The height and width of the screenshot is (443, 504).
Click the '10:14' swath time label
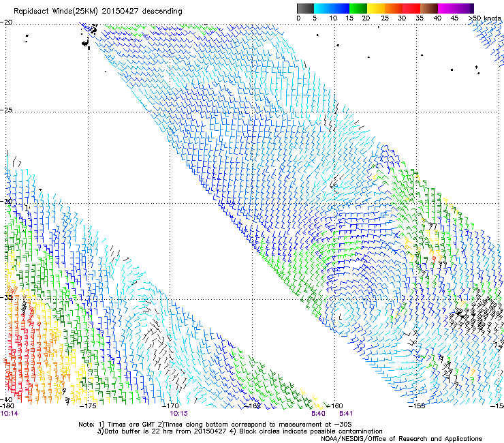coord(10,414)
